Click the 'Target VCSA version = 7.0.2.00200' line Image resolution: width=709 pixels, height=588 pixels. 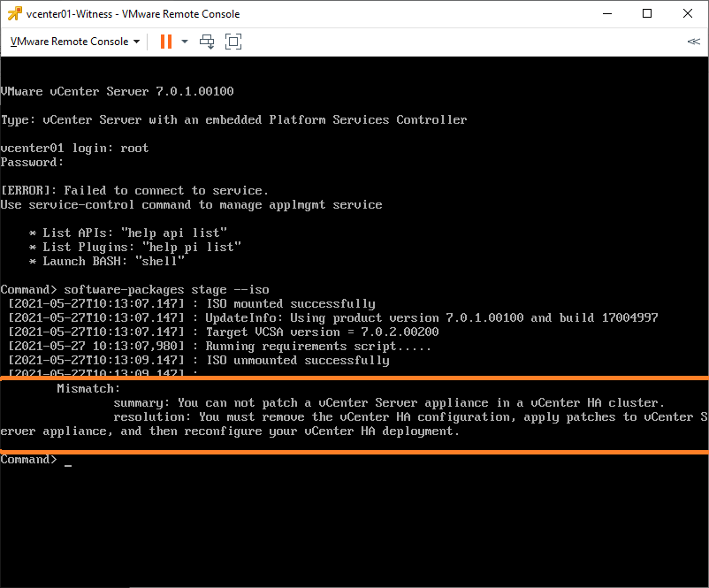coord(224,332)
